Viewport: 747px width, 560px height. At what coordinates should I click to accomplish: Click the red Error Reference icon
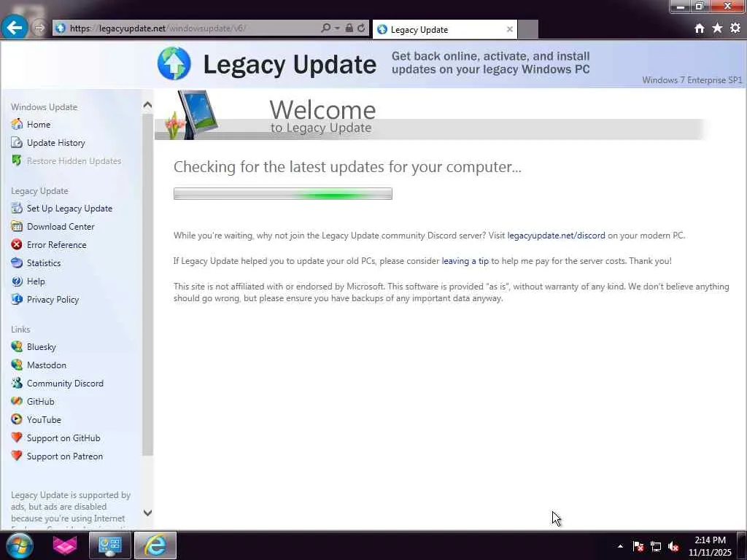pyautogui.click(x=17, y=244)
